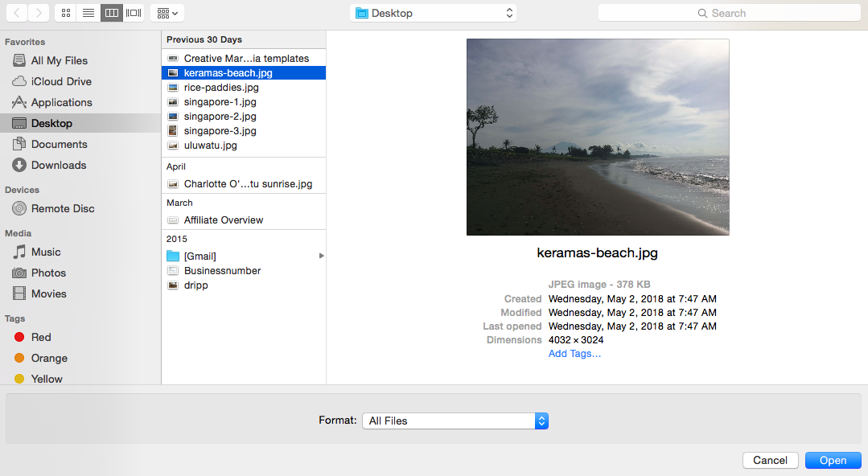Open the Desktop location popup menu
This screenshot has height=476, width=868.
click(x=434, y=13)
